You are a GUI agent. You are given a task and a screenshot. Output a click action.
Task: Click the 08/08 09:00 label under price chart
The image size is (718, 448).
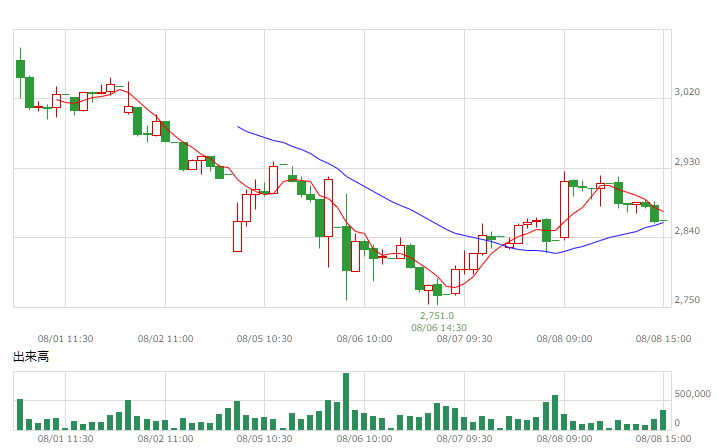564,339
